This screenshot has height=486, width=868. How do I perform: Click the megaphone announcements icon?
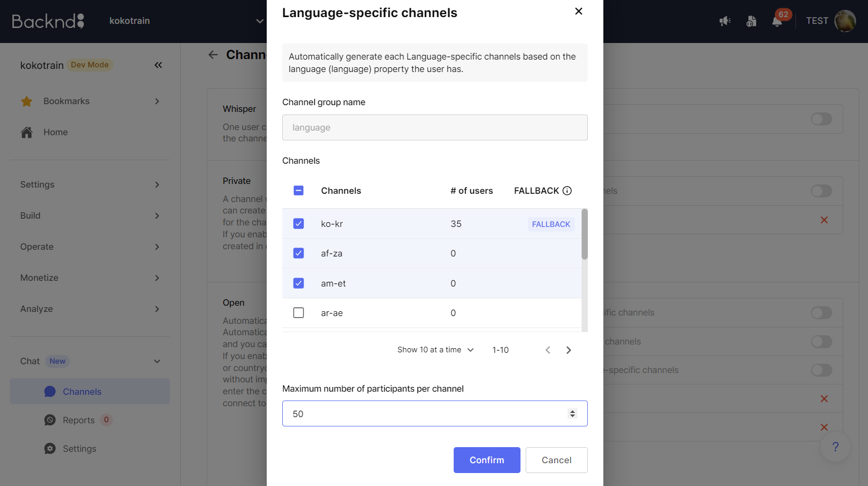click(725, 21)
